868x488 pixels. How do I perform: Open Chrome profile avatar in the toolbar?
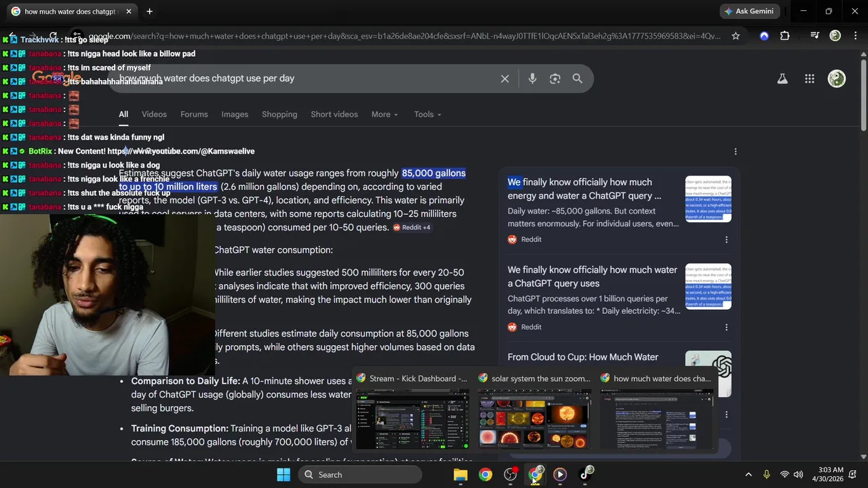pyautogui.click(x=835, y=36)
